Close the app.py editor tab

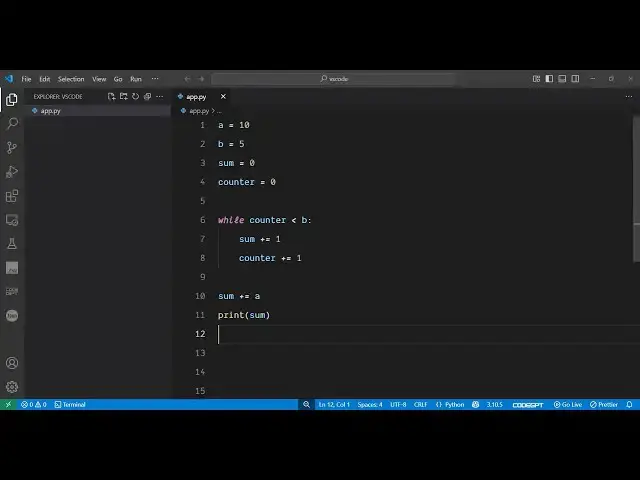click(223, 96)
